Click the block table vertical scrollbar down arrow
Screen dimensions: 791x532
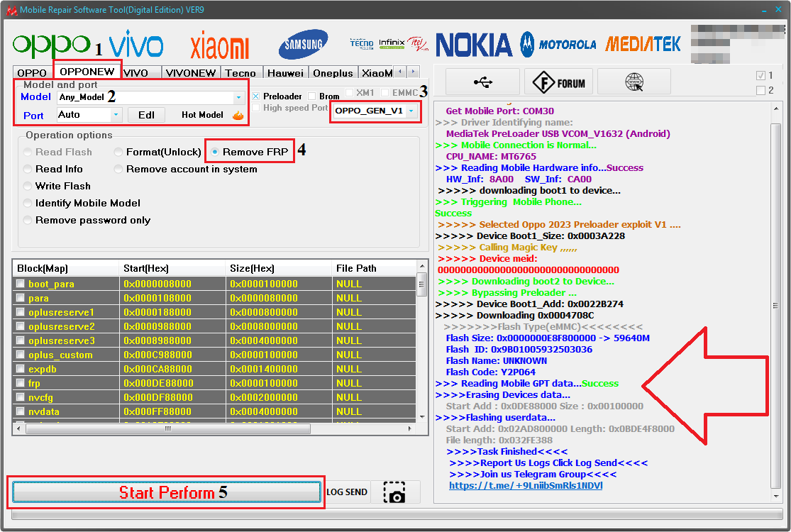[422, 417]
